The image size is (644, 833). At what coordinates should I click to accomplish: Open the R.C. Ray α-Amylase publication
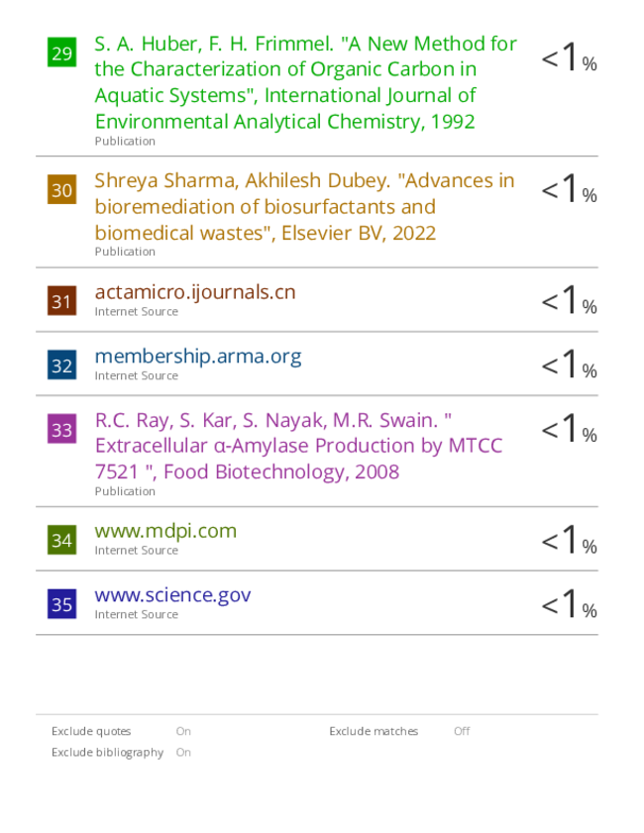[298, 446]
